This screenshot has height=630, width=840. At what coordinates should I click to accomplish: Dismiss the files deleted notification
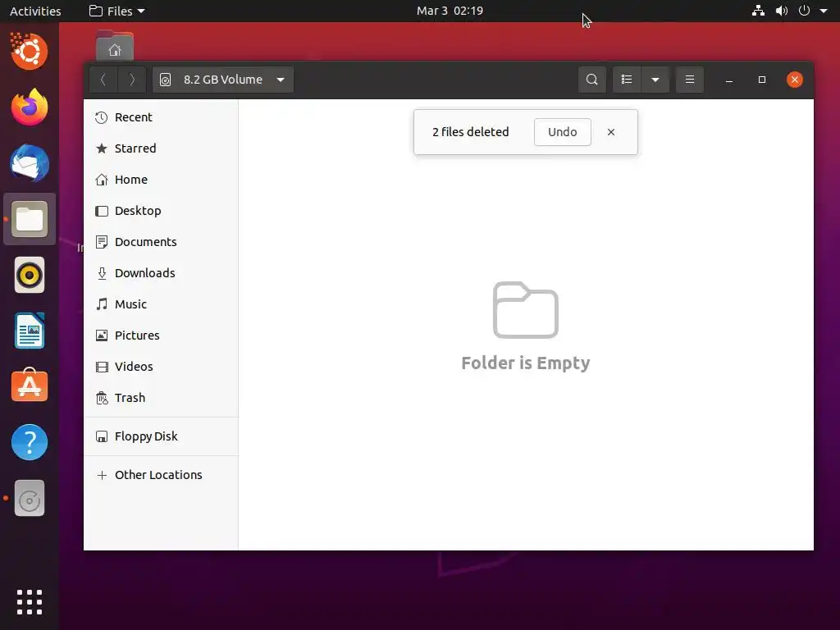(x=610, y=132)
